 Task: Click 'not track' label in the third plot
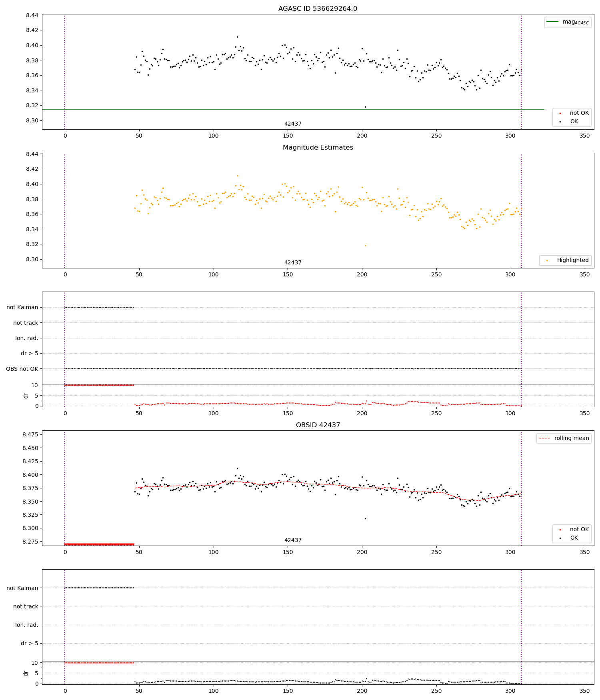pos(26,323)
